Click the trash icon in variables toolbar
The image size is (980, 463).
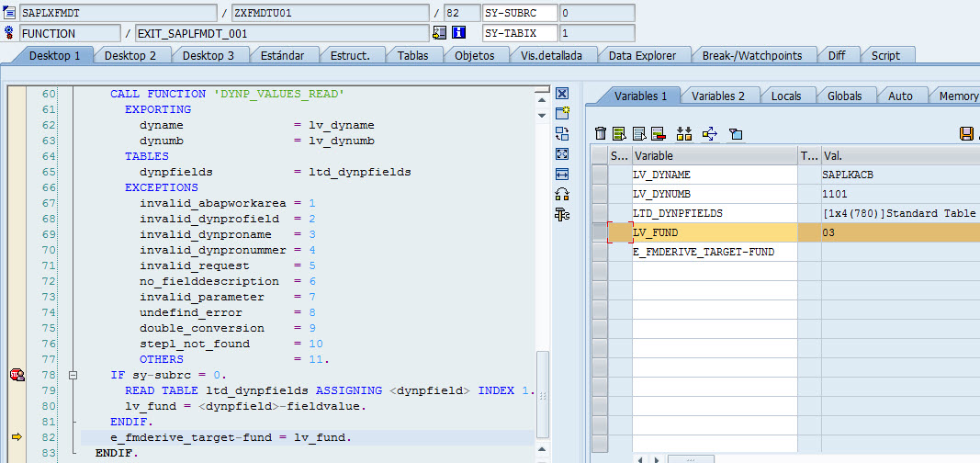pos(600,133)
